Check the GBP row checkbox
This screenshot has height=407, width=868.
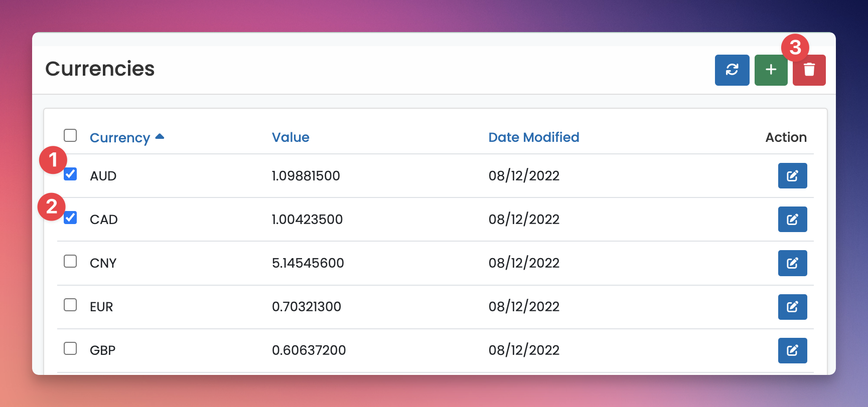(70, 349)
